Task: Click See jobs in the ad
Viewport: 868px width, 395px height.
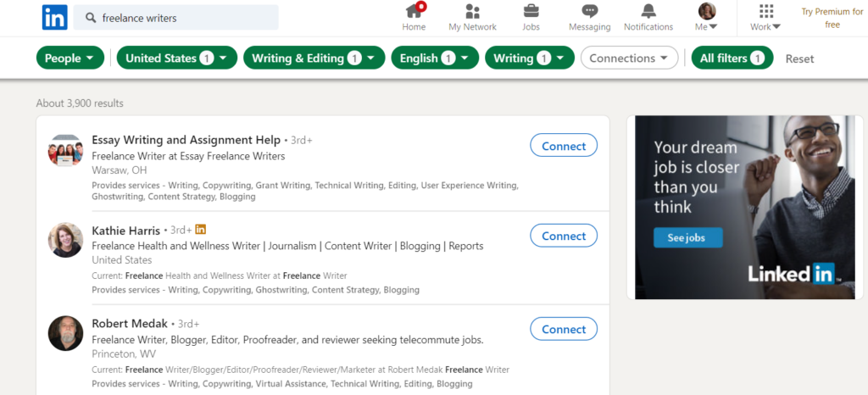Action: point(687,237)
